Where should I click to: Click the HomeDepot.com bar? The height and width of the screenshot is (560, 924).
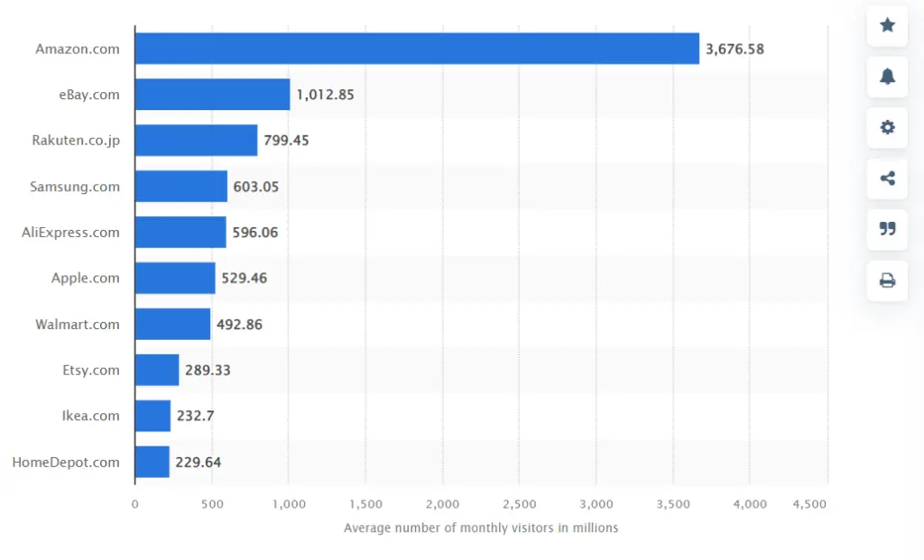point(152,463)
